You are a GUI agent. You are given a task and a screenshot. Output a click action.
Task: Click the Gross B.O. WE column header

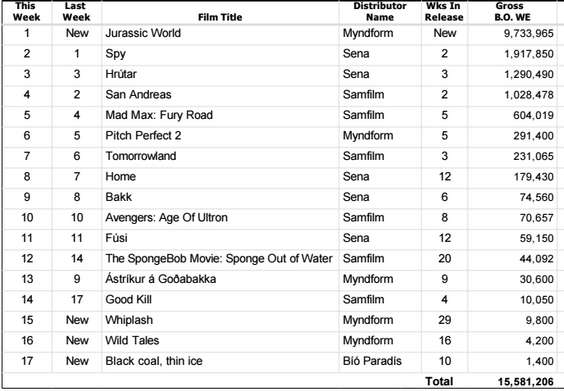pos(512,12)
